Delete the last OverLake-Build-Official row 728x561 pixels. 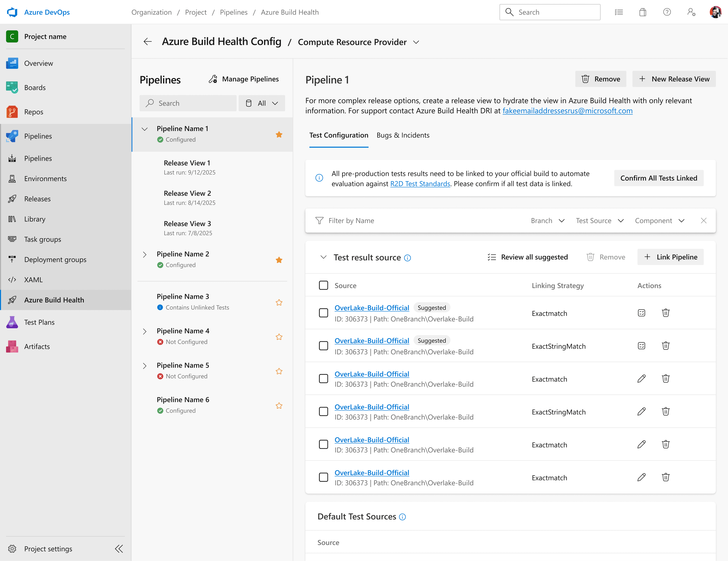[x=666, y=477]
